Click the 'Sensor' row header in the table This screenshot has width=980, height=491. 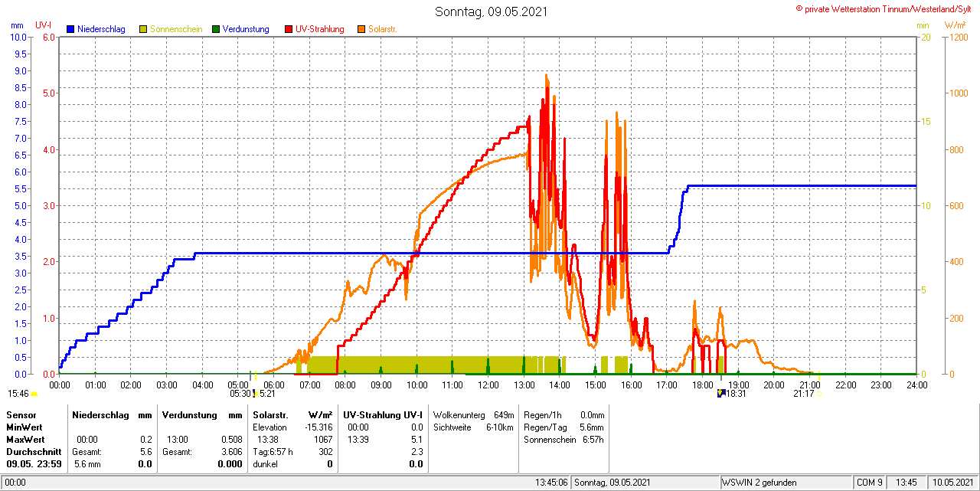click(21, 415)
